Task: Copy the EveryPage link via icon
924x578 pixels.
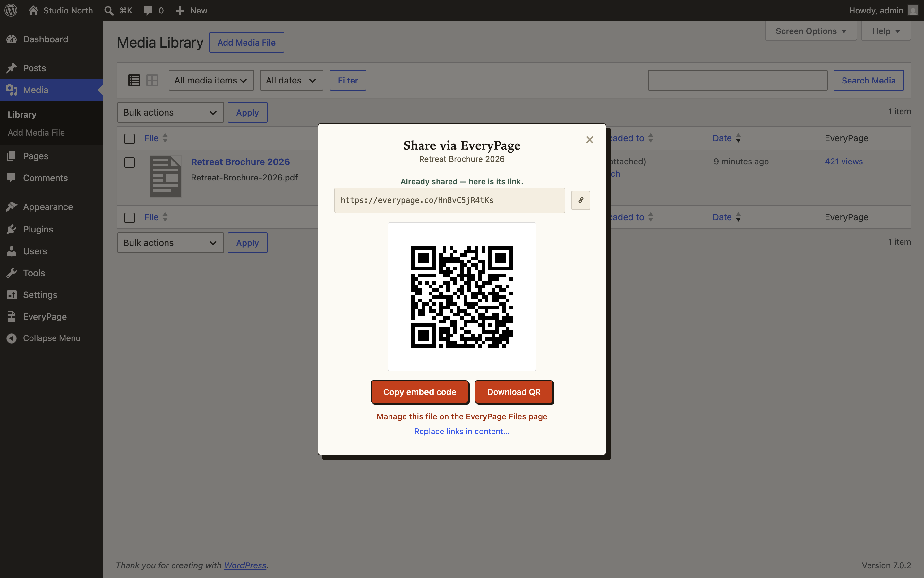Action: (x=580, y=200)
